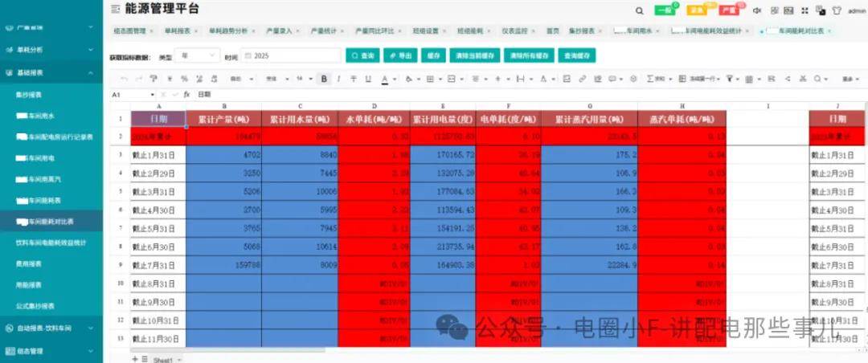Open 费用报表 in the sidebar

(x=29, y=264)
